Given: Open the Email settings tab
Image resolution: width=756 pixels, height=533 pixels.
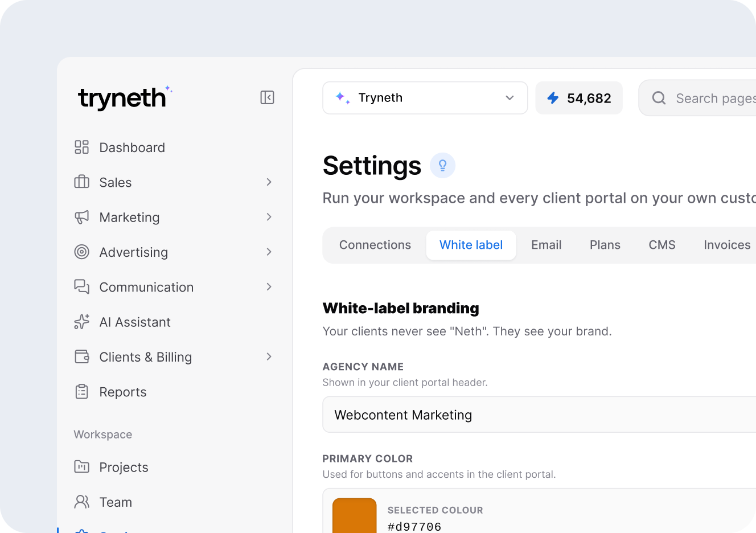Looking at the screenshot, I should click(x=547, y=245).
